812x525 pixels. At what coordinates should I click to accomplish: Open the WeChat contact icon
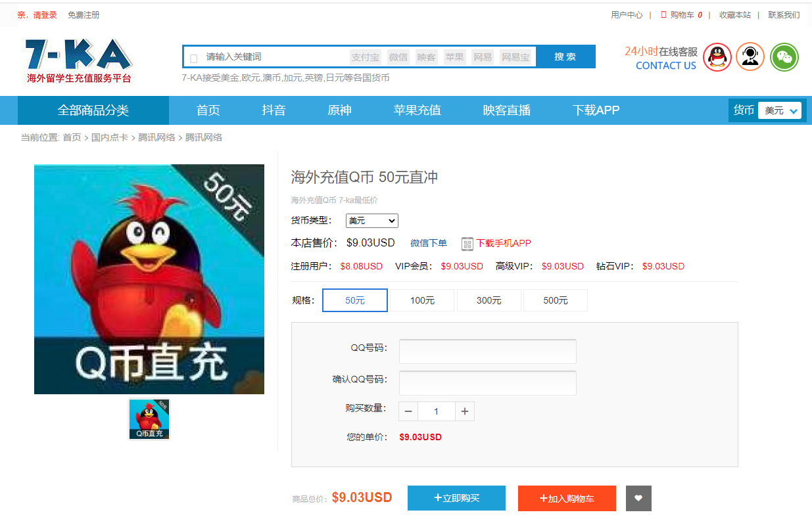784,57
